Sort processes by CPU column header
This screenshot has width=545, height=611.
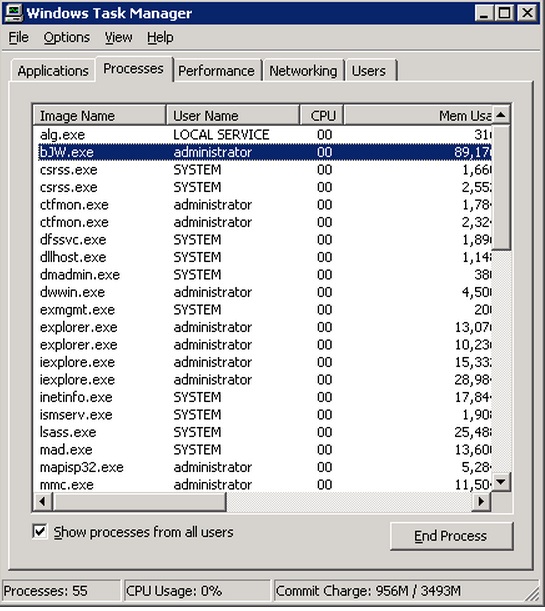[322, 115]
